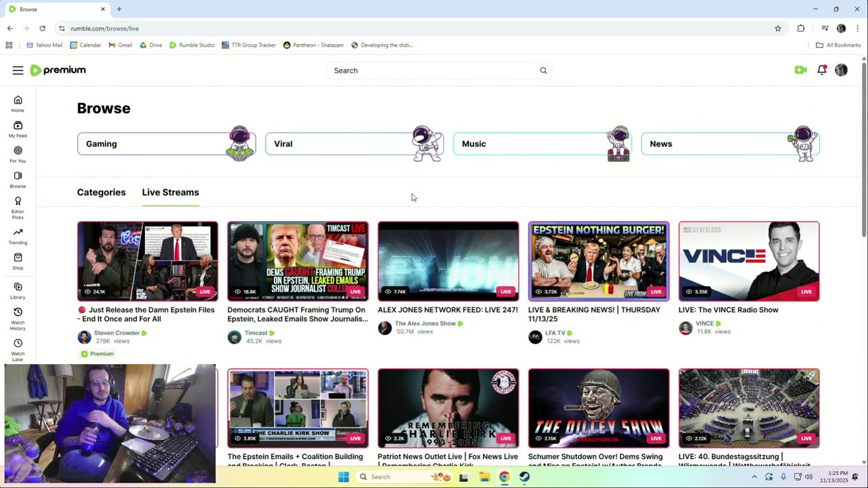The width and height of the screenshot is (868, 488).
Task: Open the Rumble user profile avatar
Action: pos(842,70)
